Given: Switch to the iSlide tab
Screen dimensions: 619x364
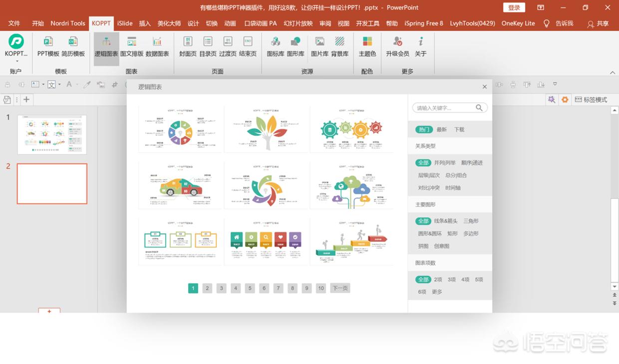Looking at the screenshot, I should (x=125, y=23).
